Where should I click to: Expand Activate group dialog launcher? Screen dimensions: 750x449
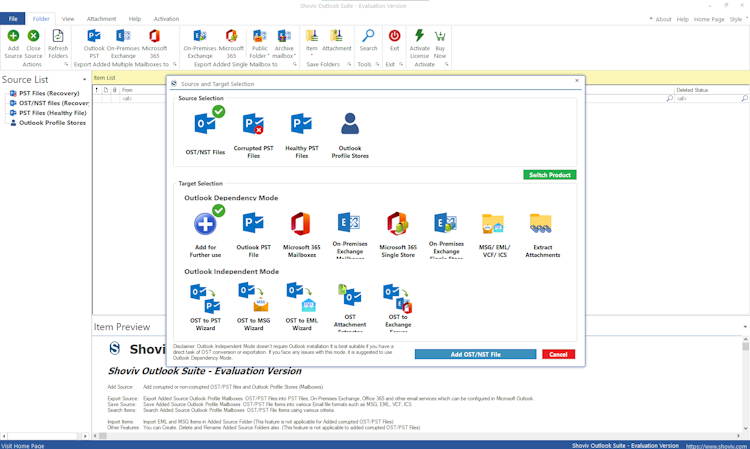446,64
